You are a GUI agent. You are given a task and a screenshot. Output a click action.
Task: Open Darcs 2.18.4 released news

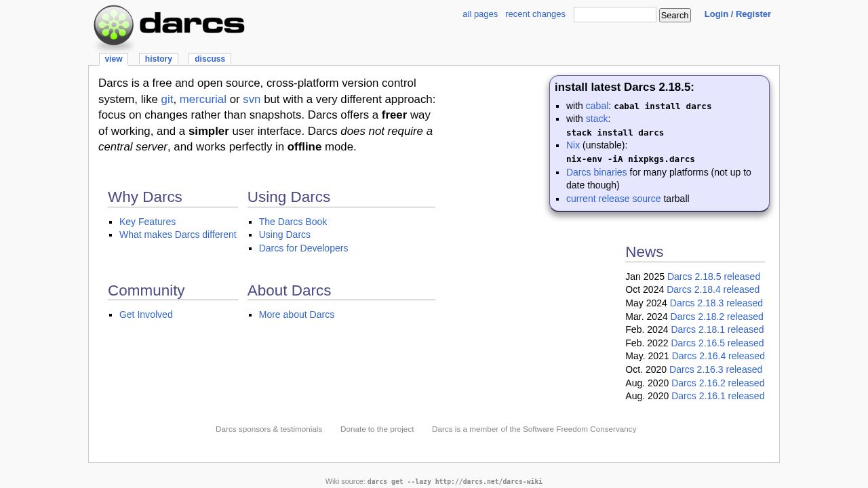[x=713, y=289]
